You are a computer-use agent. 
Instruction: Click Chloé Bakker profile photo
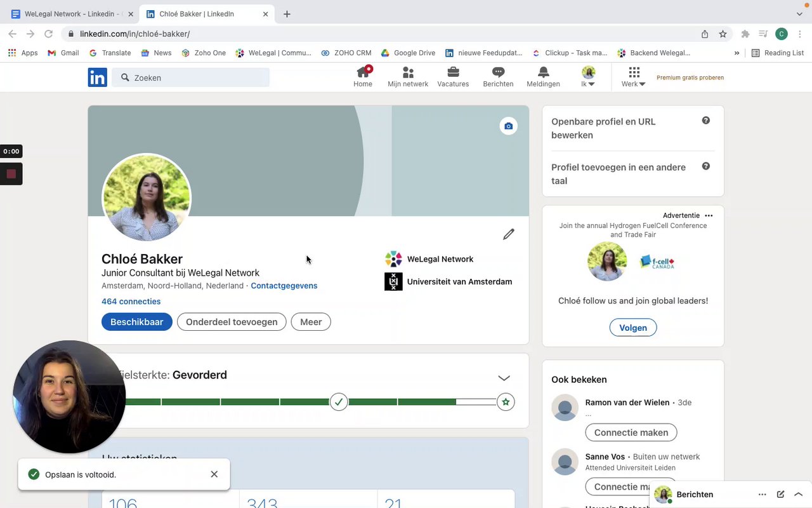click(x=147, y=197)
